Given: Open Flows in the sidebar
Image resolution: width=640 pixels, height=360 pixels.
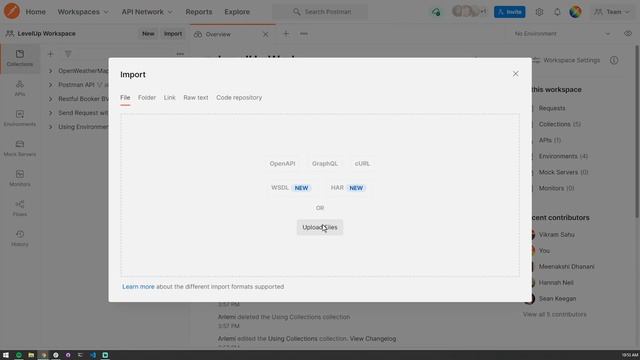Looking at the screenshot, I should [x=20, y=208].
